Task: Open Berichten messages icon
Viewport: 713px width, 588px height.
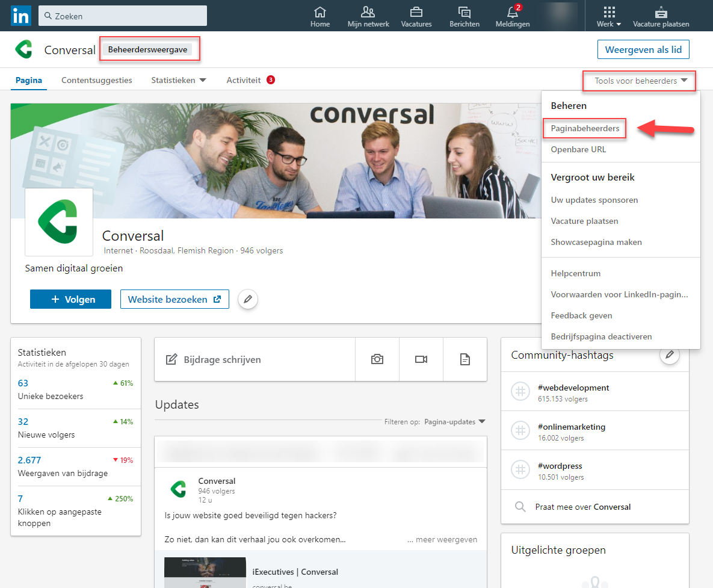Action: pos(465,12)
